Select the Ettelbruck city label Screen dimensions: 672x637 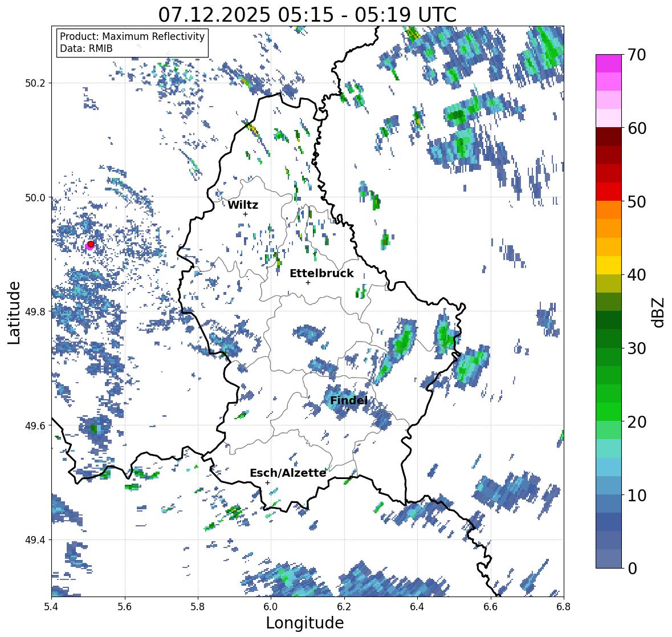(321, 274)
